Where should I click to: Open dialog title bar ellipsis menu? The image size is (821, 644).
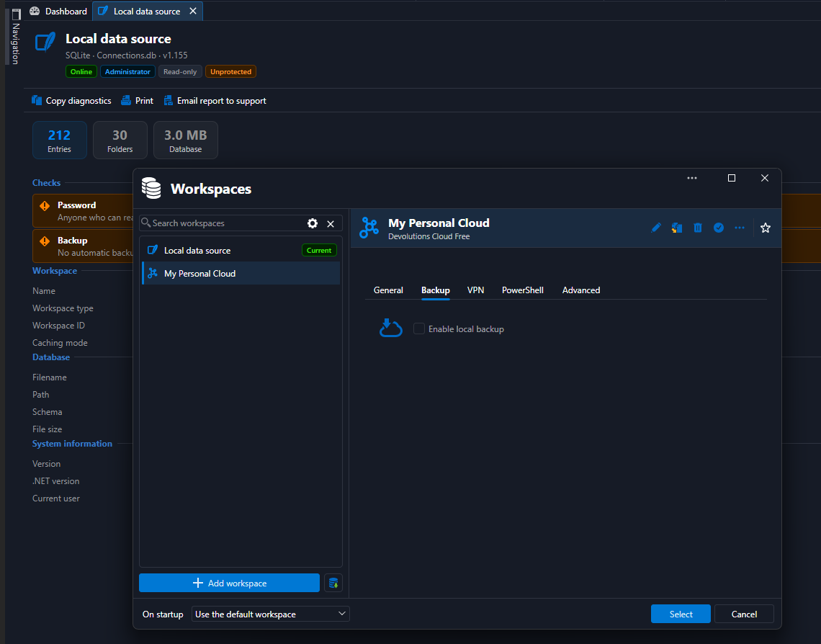(x=691, y=178)
